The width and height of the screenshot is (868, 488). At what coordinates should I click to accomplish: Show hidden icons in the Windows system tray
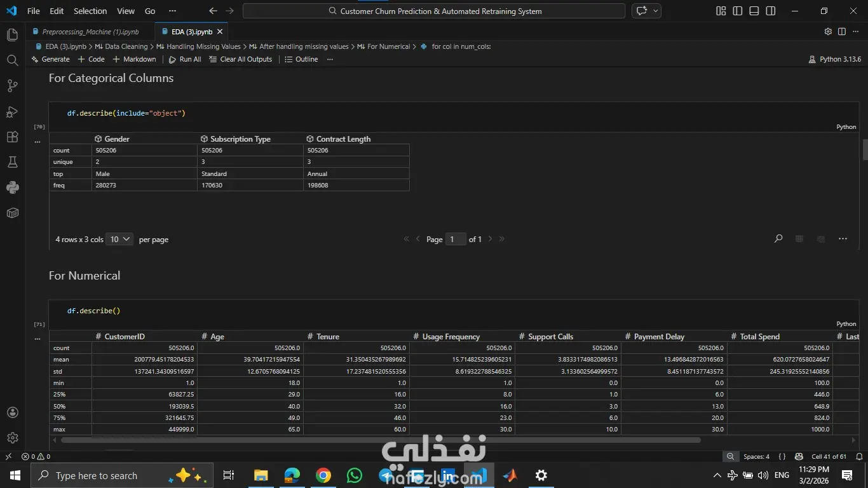717,475
